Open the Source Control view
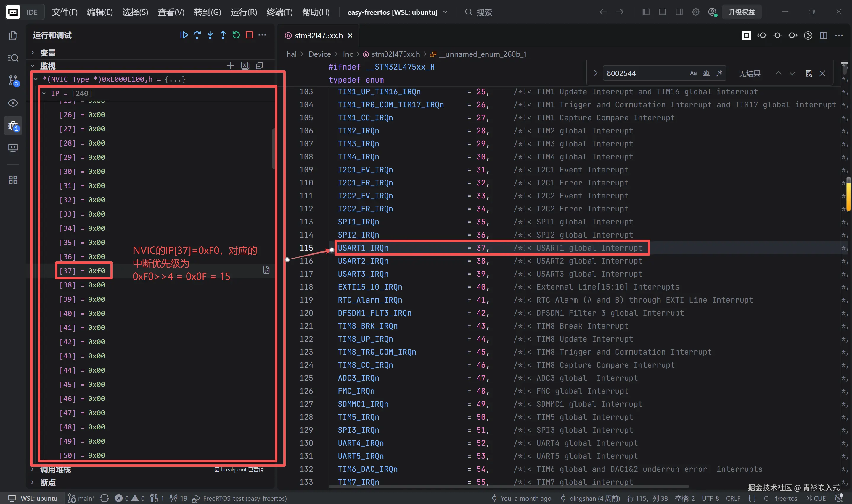This screenshot has height=504, width=852. tap(13, 80)
